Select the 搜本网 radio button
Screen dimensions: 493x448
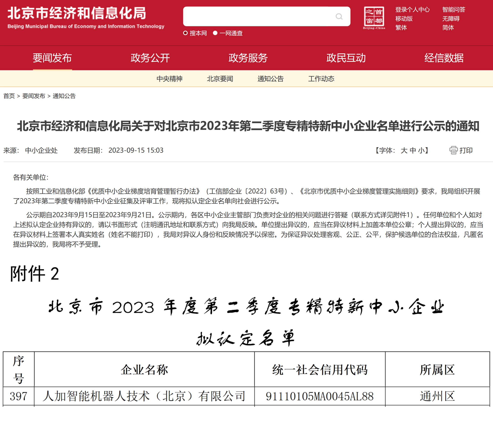pyautogui.click(x=185, y=33)
